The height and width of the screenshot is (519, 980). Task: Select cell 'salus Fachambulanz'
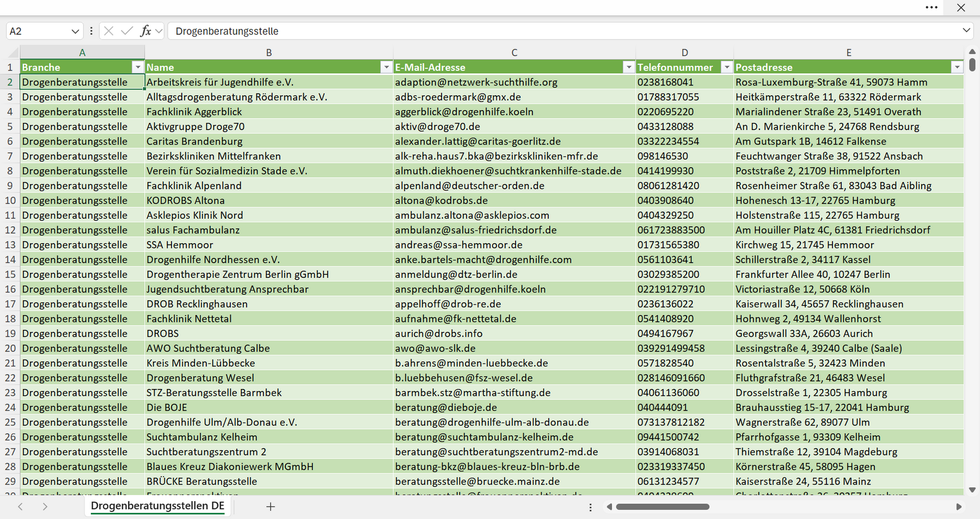pyautogui.click(x=269, y=230)
